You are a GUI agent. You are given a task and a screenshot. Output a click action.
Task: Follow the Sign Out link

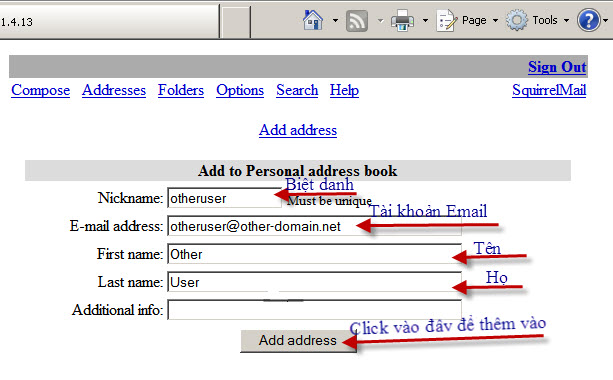point(557,67)
